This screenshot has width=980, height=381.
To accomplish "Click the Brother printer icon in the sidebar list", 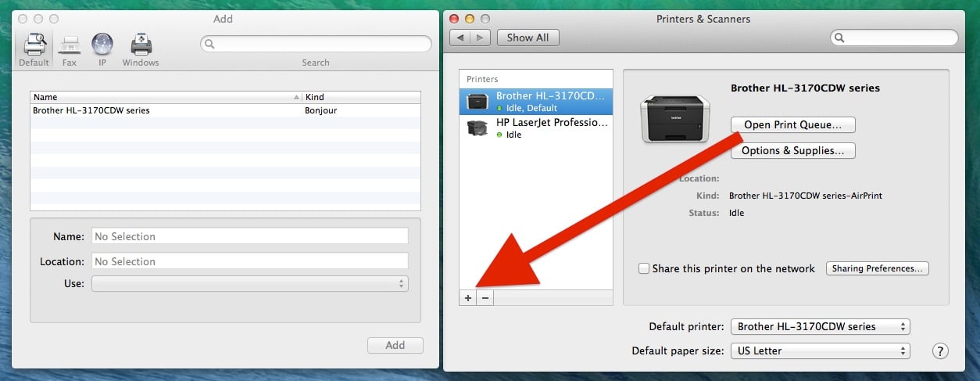I will 477,102.
